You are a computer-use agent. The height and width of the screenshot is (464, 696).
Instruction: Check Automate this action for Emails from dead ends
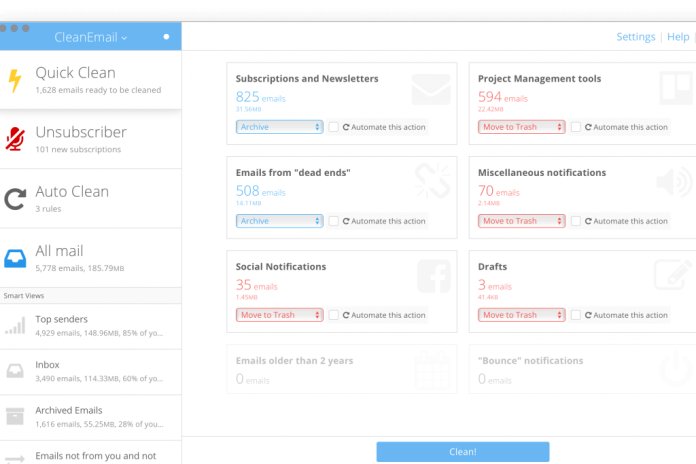pos(333,221)
